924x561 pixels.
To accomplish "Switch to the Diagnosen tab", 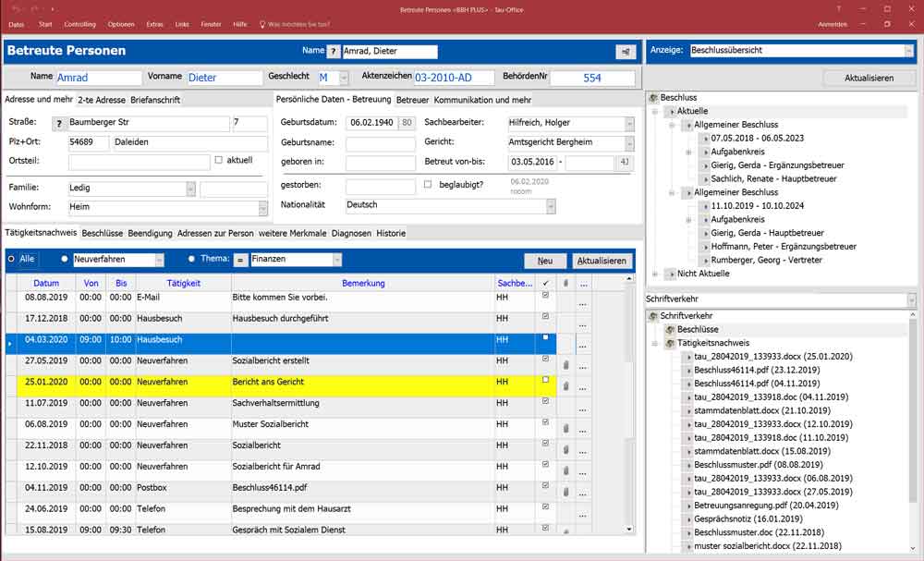I will (352, 233).
